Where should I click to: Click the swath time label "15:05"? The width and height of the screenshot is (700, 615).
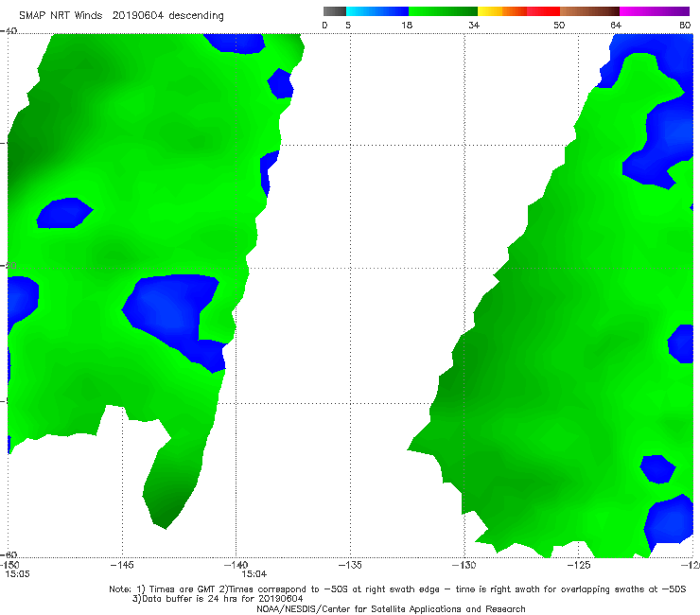click(17, 574)
